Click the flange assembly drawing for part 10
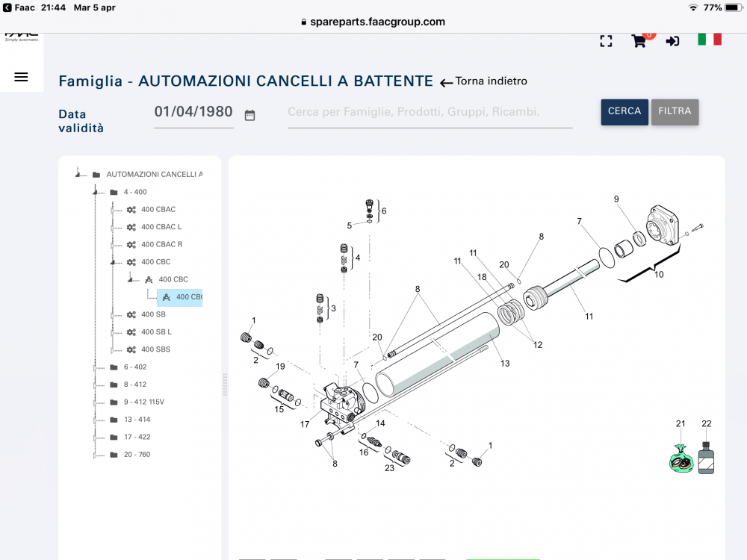747x560 pixels. coord(662,225)
